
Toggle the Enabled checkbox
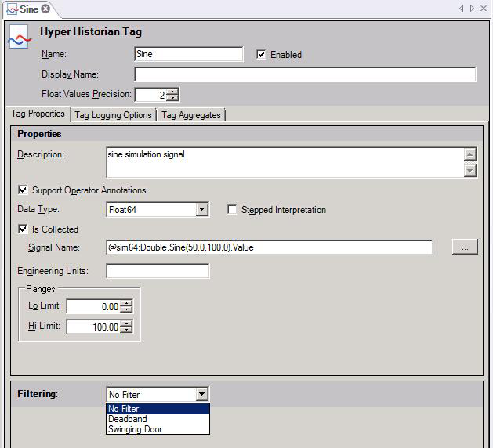coord(262,55)
